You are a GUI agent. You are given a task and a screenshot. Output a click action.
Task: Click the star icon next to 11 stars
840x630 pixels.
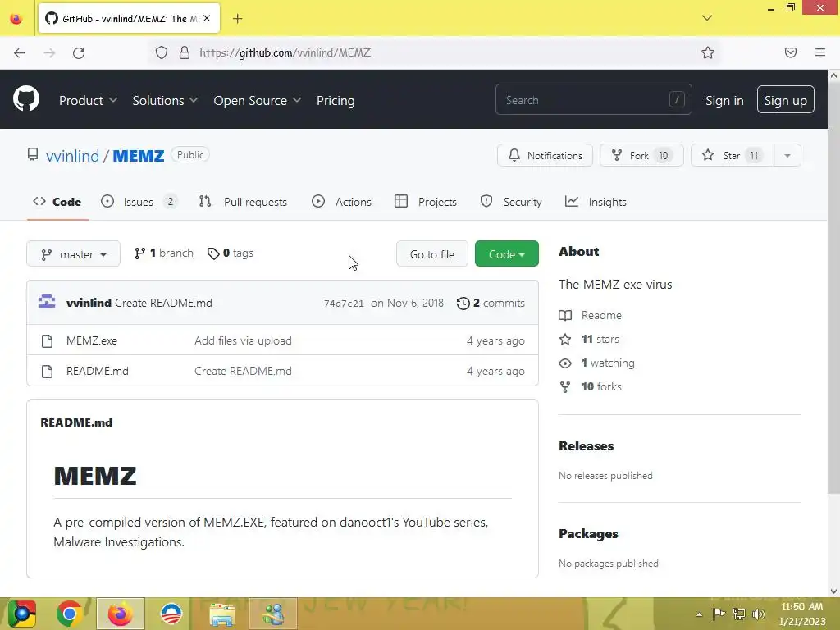click(x=565, y=339)
